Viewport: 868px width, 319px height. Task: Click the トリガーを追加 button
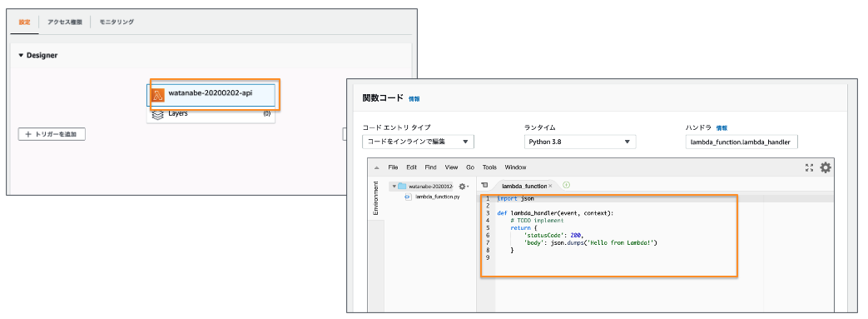[52, 135]
